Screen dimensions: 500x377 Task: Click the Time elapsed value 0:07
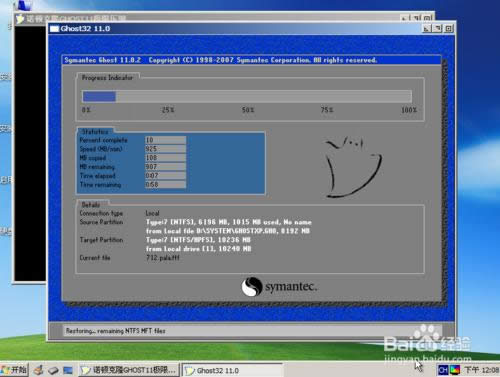point(165,176)
